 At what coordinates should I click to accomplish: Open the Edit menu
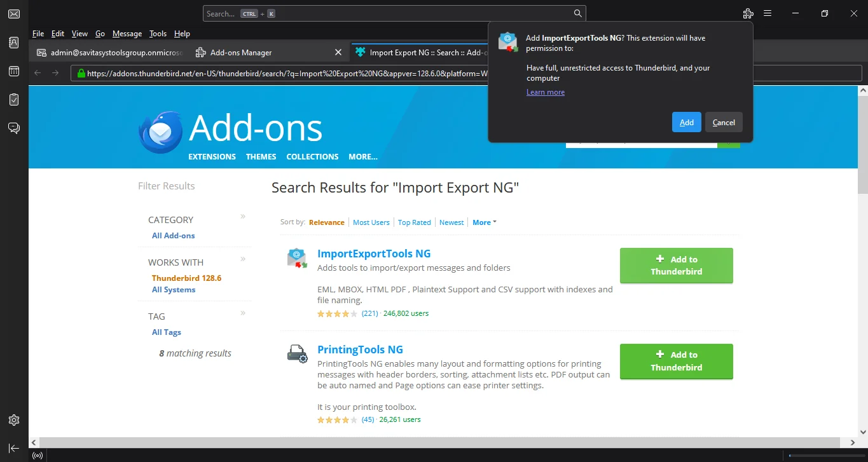point(58,34)
